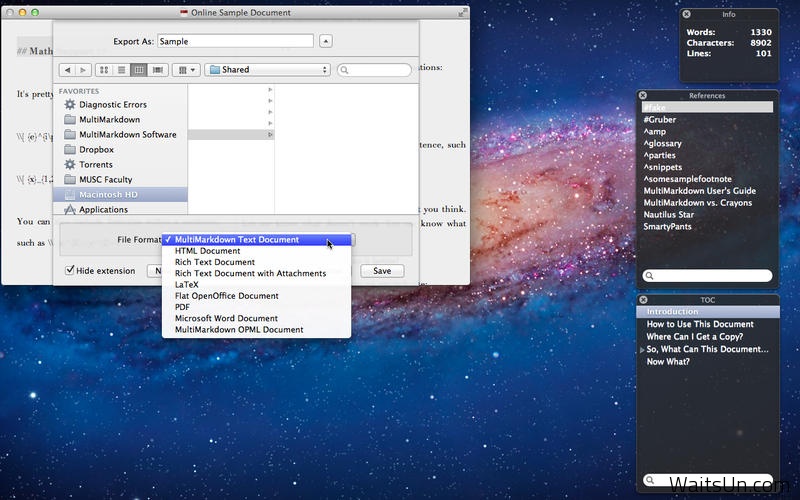Choose MultiMarkdown Text Document format

(257, 239)
